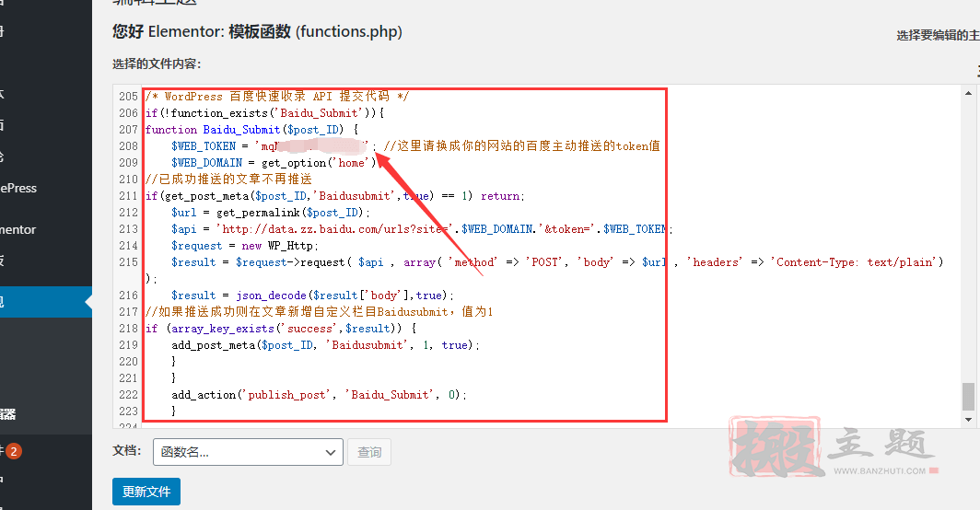This screenshot has width=980, height=510.
Task: Click the 'array_key_exists('success',$result)' line
Action: 281,328
